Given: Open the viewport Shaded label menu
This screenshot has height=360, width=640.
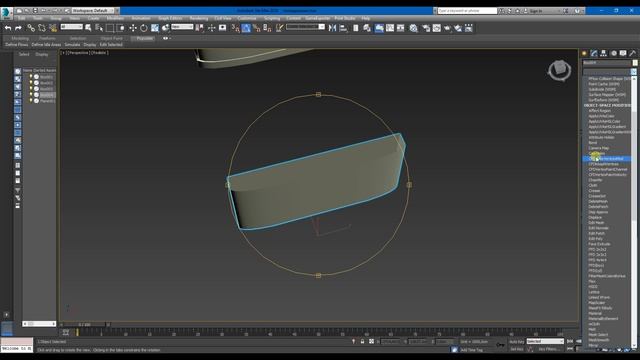Looking at the screenshot, I should [99, 53].
